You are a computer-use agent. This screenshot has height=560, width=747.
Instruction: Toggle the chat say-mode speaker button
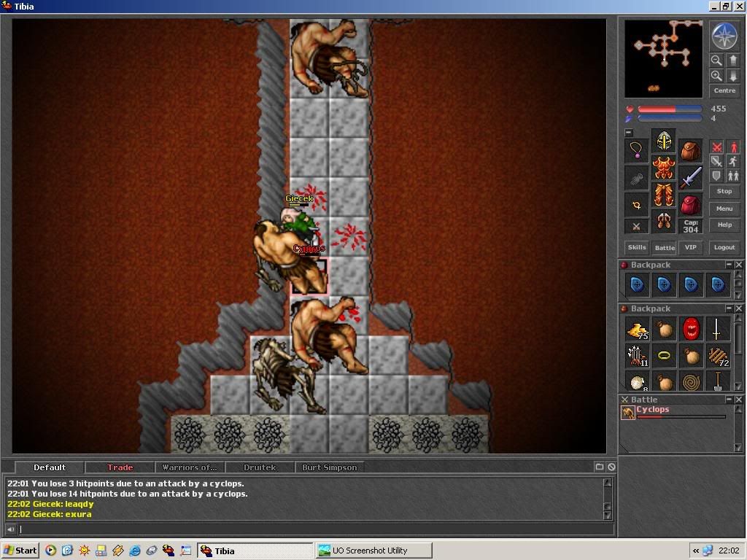(10, 529)
